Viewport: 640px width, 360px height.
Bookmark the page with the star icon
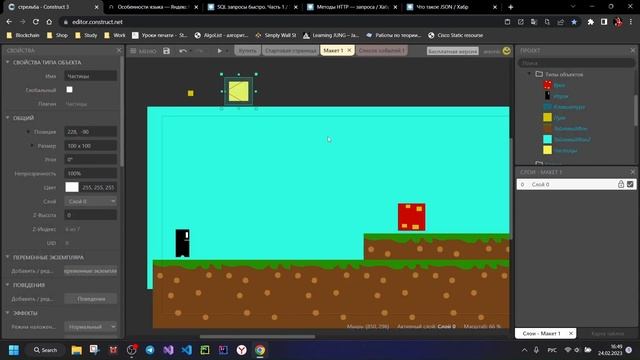pyautogui.click(x=574, y=22)
